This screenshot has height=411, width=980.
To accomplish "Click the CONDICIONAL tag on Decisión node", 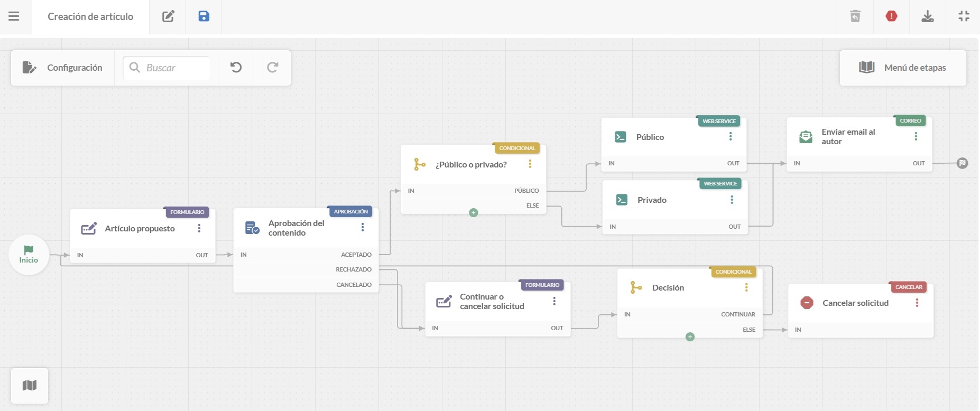I will [x=733, y=272].
